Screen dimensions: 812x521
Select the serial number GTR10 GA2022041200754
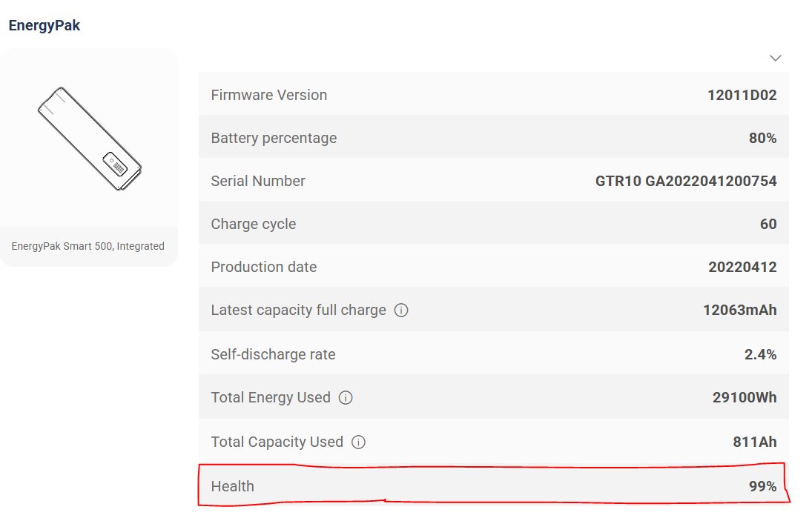coord(686,181)
